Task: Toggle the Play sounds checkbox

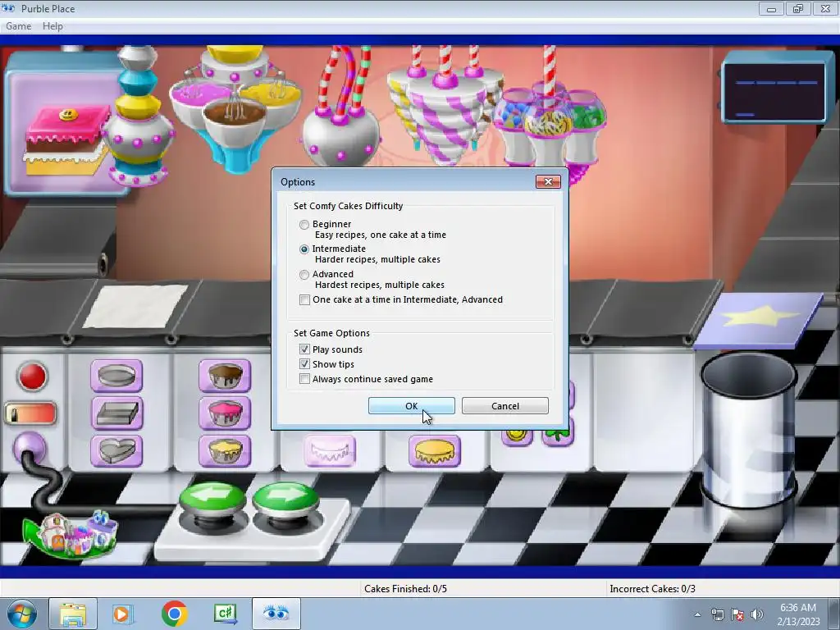Action: 304,349
